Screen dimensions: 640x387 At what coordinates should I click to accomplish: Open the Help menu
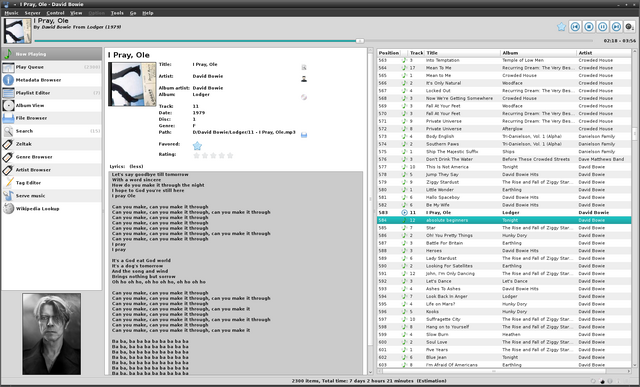147,13
